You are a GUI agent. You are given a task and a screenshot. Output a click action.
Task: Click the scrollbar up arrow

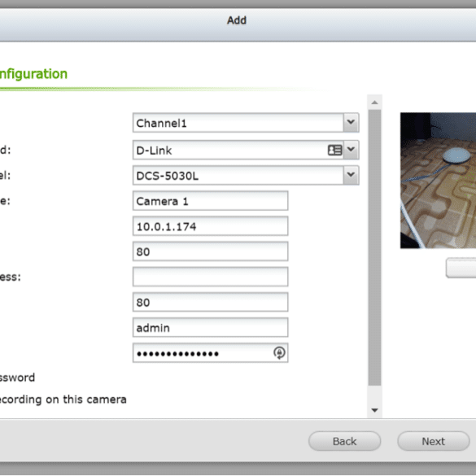point(374,103)
